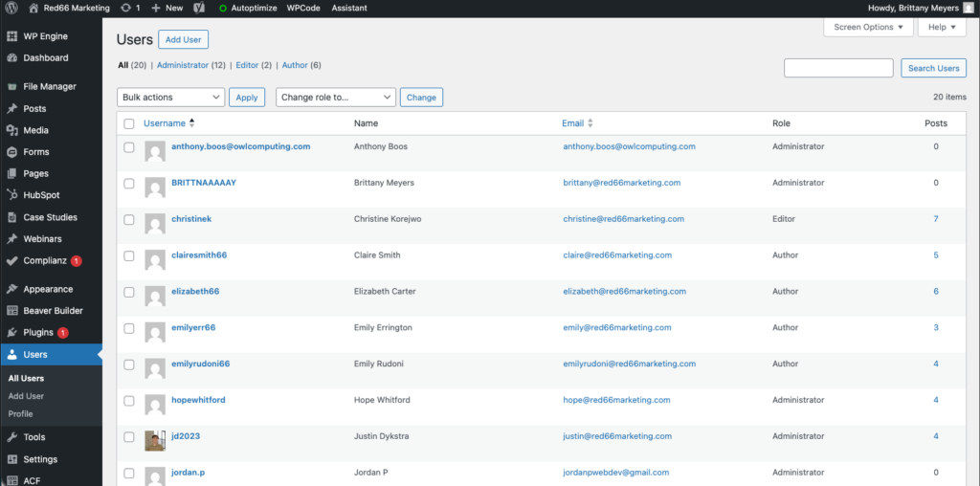This screenshot has width=980, height=486.
Task: Filter users by Administrator role
Action: click(x=182, y=65)
